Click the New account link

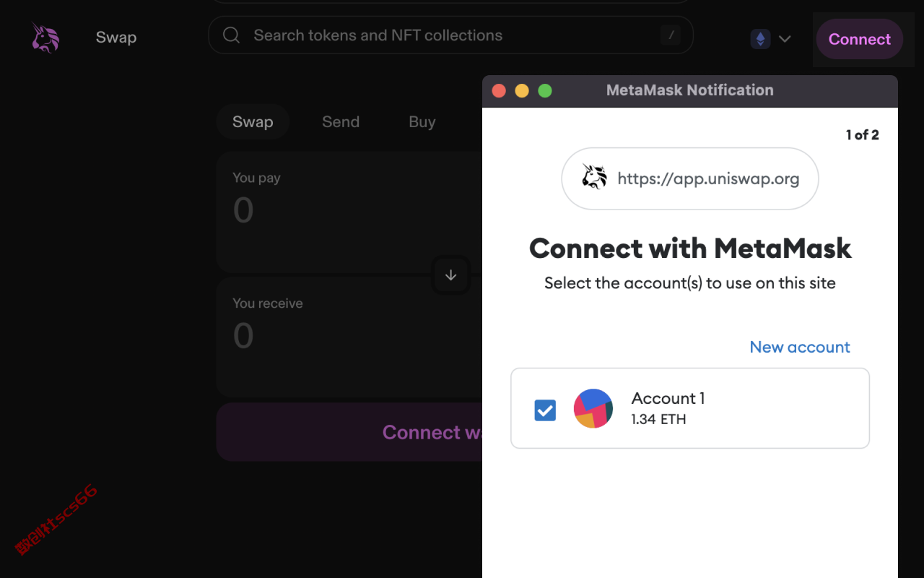[800, 347]
